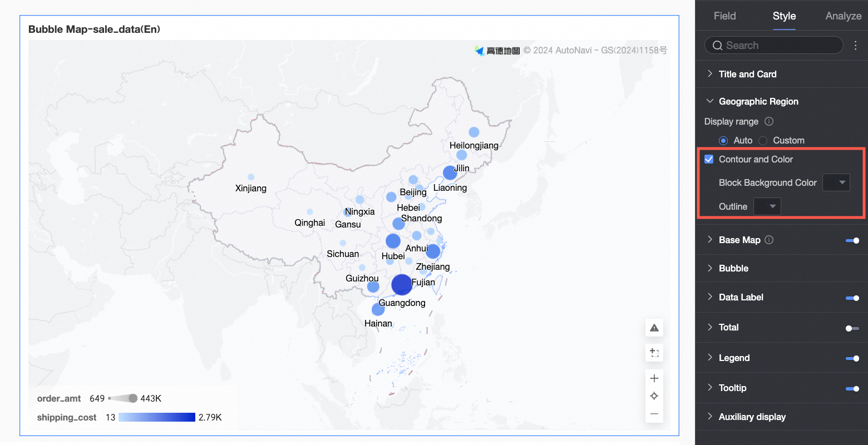Switch to the Style tab

pyautogui.click(x=784, y=16)
